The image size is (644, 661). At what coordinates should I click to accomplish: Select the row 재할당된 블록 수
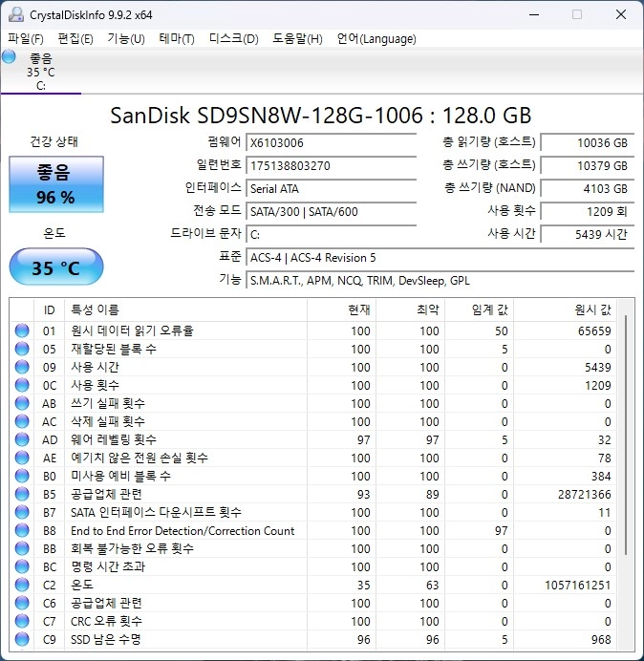[x=313, y=349]
